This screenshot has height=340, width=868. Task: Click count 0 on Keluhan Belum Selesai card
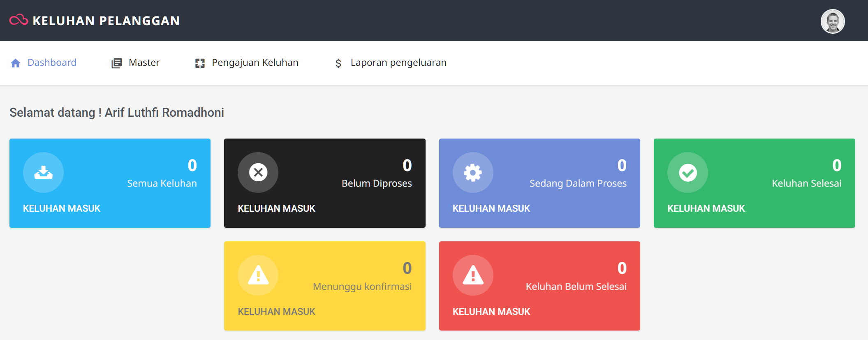point(622,268)
